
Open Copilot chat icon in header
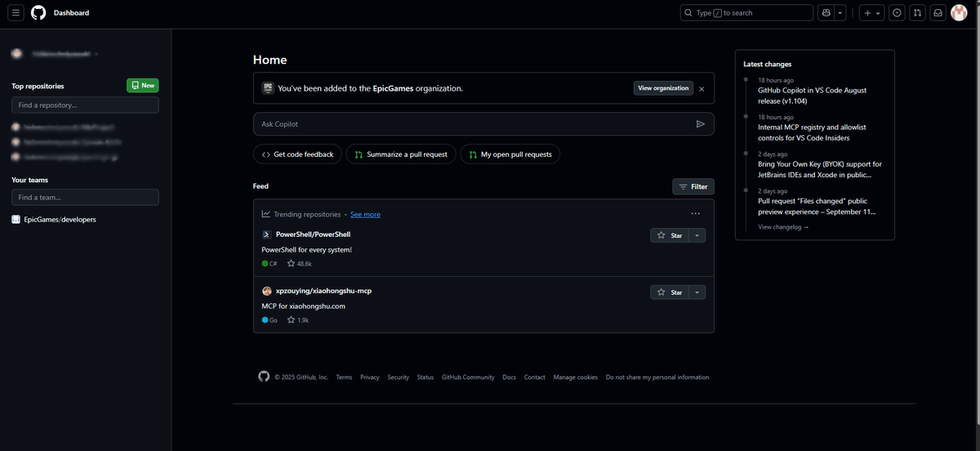pos(826,13)
